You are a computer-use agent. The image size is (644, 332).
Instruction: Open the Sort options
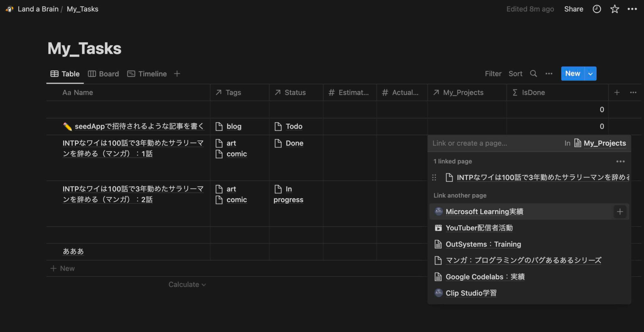pos(515,74)
